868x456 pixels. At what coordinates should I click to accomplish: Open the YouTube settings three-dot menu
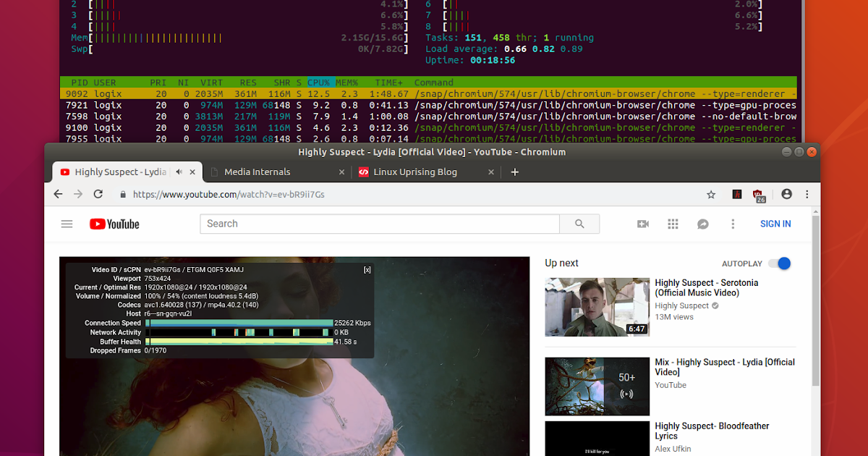pyautogui.click(x=733, y=224)
